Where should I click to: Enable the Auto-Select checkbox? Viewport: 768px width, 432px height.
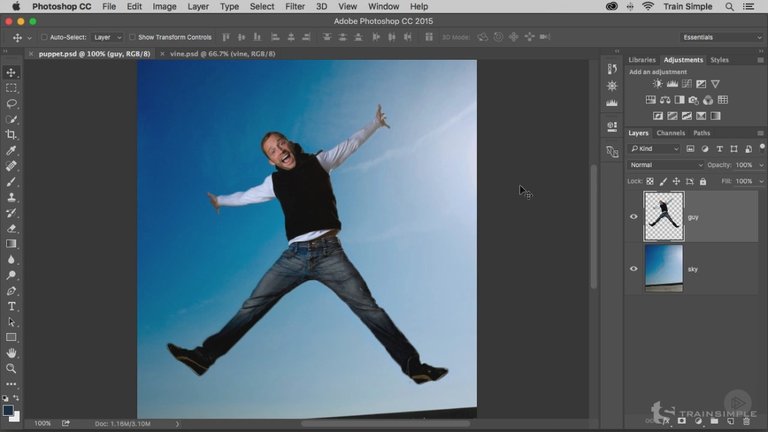(x=44, y=37)
